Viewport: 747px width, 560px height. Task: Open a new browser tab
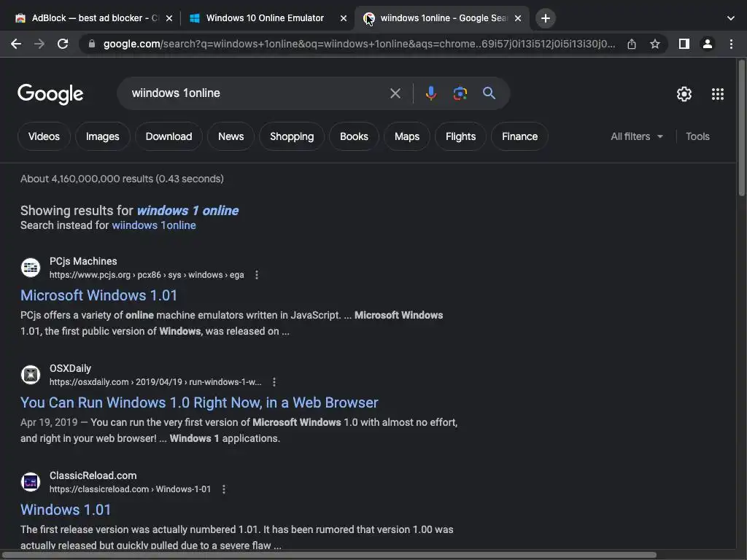[546, 18]
